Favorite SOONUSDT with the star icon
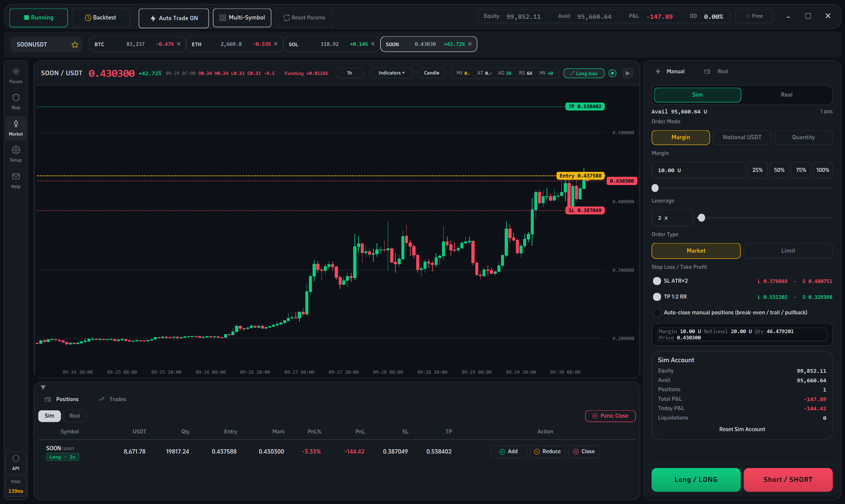This screenshot has height=504, width=845. coord(75,45)
